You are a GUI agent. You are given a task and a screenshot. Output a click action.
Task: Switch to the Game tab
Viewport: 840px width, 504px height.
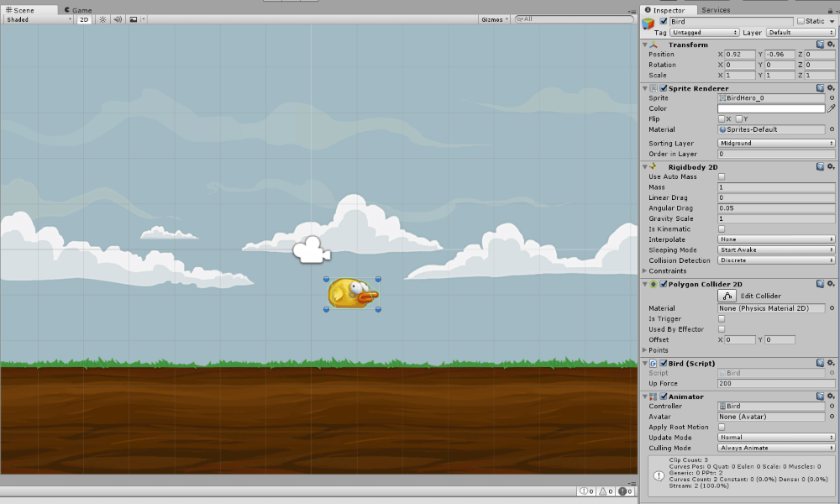pos(78,10)
